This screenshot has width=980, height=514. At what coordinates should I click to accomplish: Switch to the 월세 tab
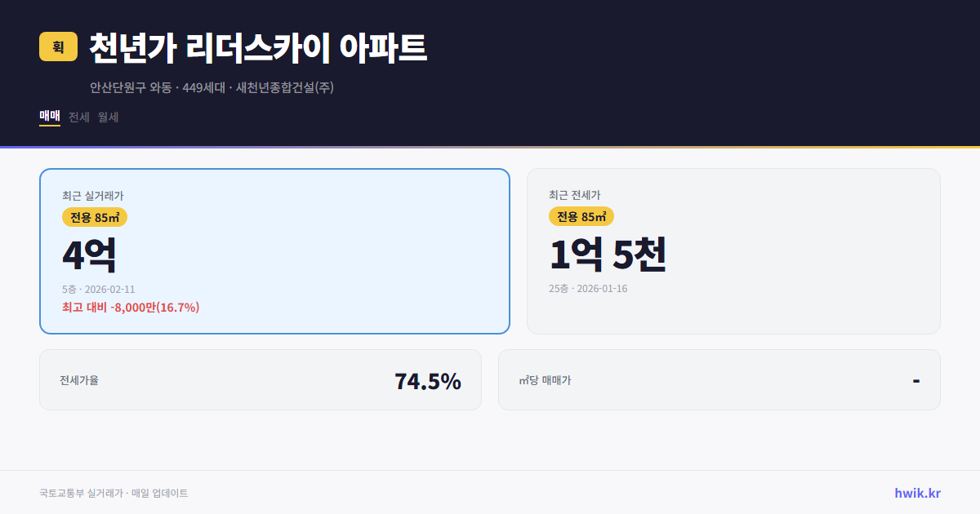pyautogui.click(x=108, y=117)
